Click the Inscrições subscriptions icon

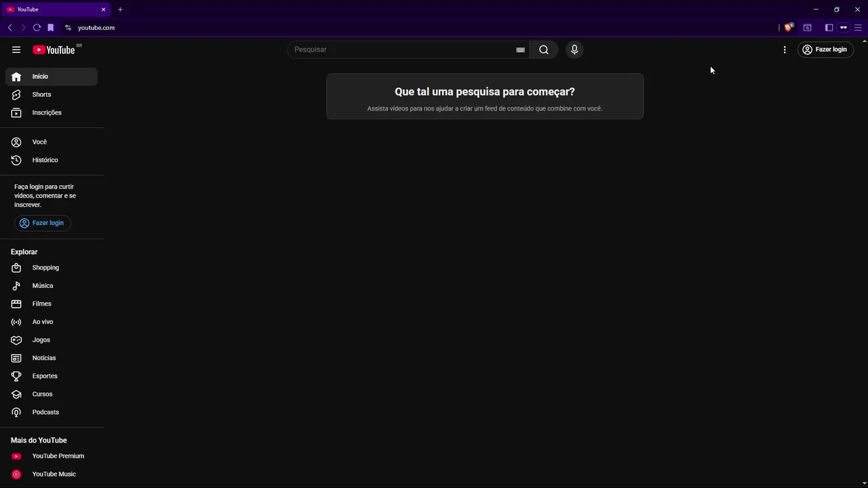pos(16,113)
